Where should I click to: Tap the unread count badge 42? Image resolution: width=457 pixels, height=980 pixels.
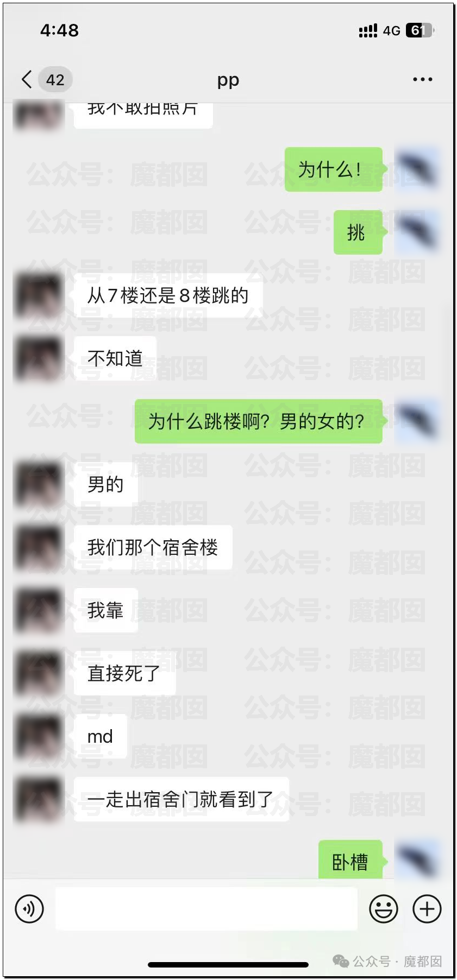pos(55,80)
